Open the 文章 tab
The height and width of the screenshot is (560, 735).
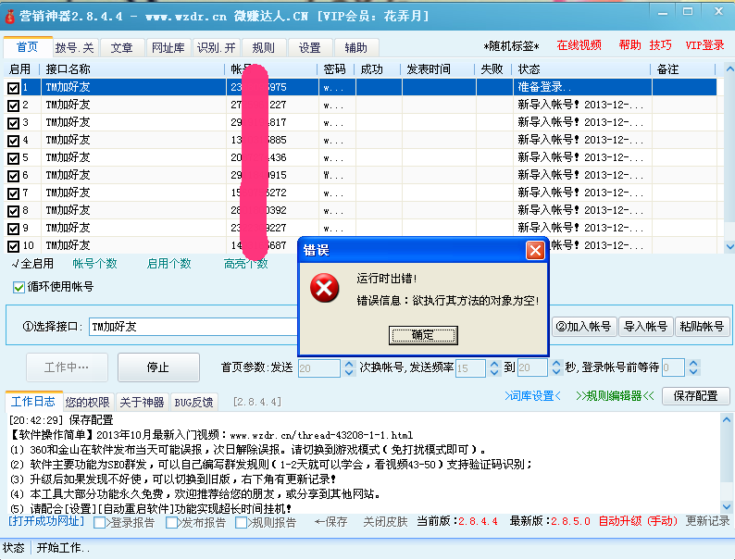pos(122,48)
